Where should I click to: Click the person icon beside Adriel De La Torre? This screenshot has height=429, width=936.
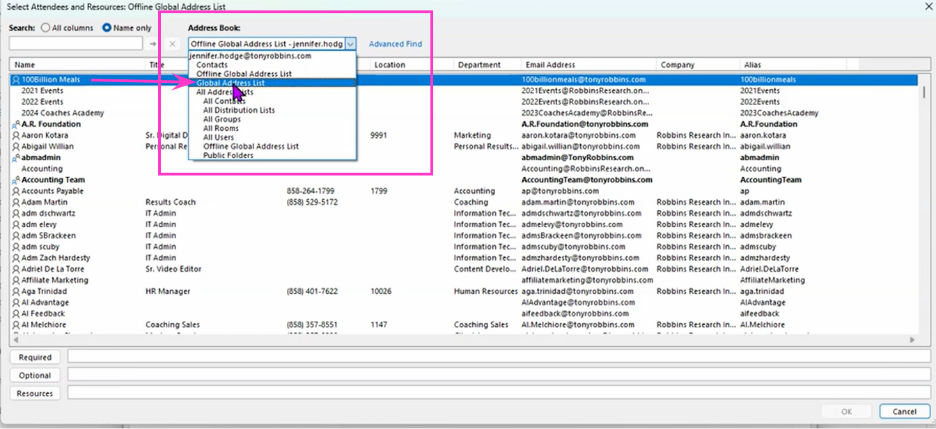click(x=16, y=269)
